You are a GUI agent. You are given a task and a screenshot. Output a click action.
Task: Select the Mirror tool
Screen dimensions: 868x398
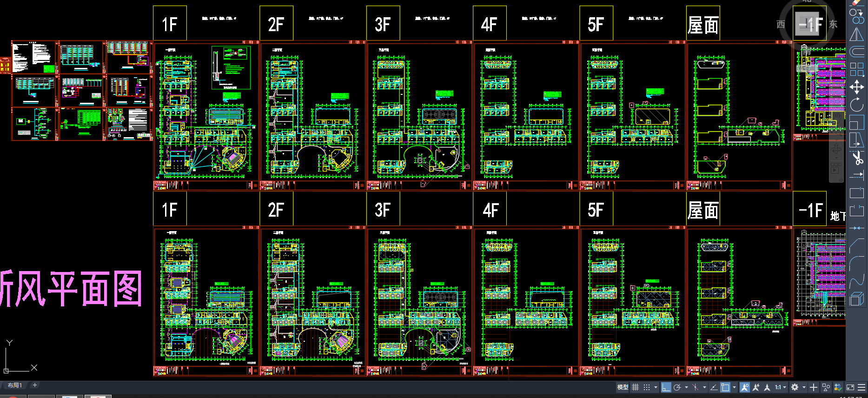tap(857, 34)
